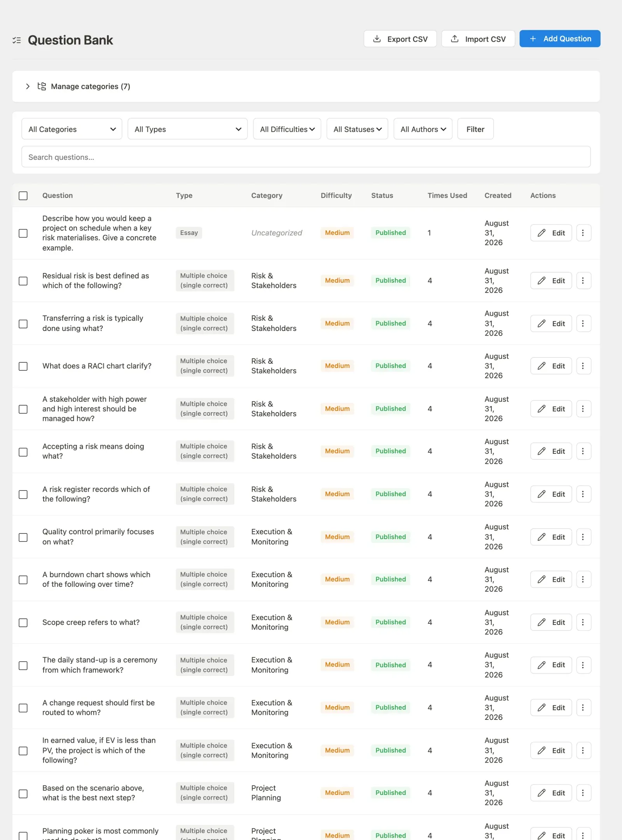Open more actions for Quality control question
The width and height of the screenshot is (622, 840).
tap(583, 537)
